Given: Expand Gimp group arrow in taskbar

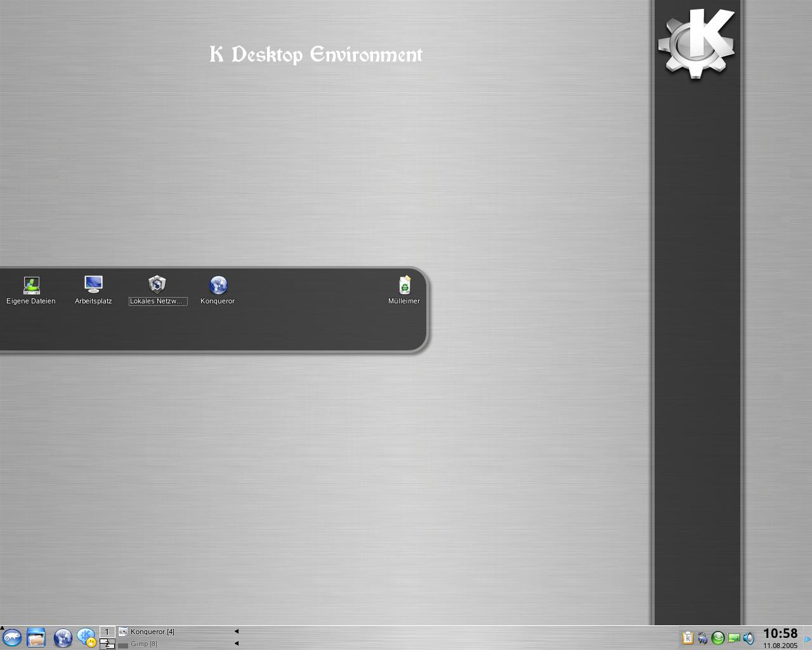Looking at the screenshot, I should point(237,644).
